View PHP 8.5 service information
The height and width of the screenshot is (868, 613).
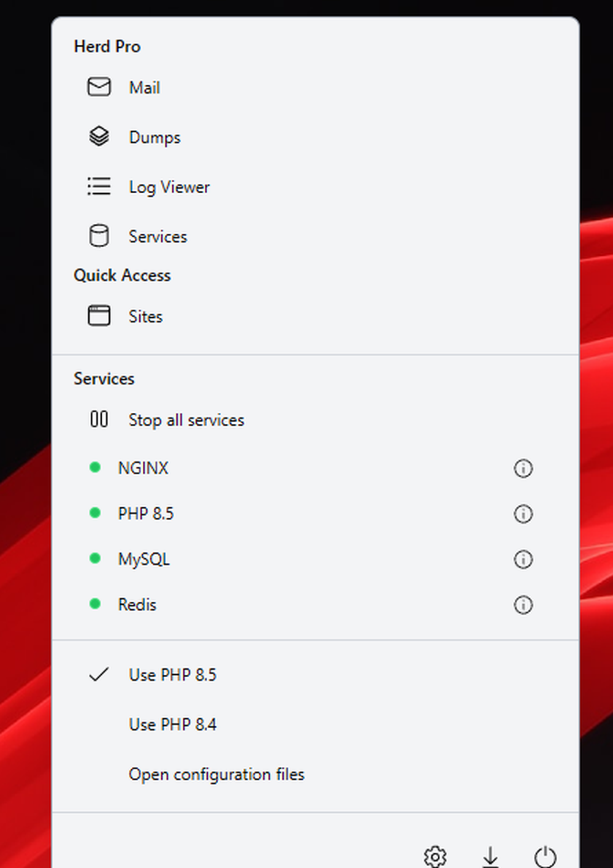tap(523, 513)
